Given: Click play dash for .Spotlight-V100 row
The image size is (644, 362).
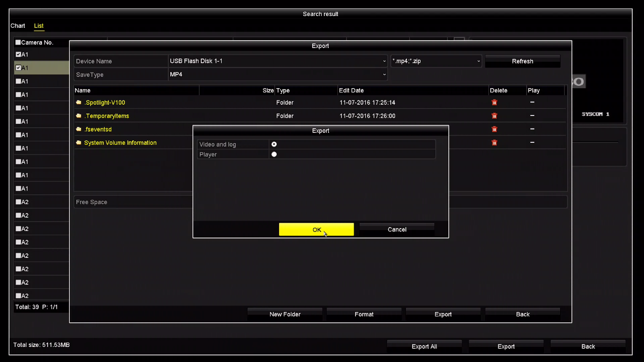Looking at the screenshot, I should pyautogui.click(x=532, y=102).
